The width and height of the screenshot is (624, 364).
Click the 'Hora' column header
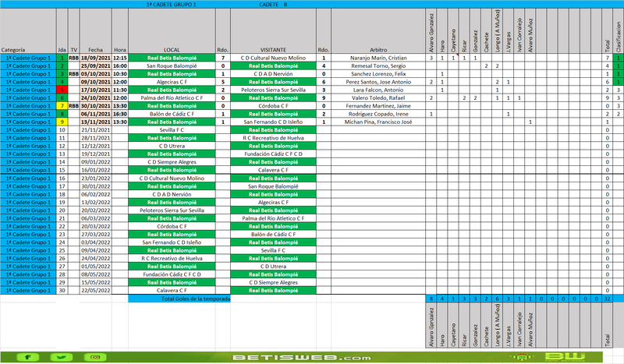pyautogui.click(x=120, y=31)
